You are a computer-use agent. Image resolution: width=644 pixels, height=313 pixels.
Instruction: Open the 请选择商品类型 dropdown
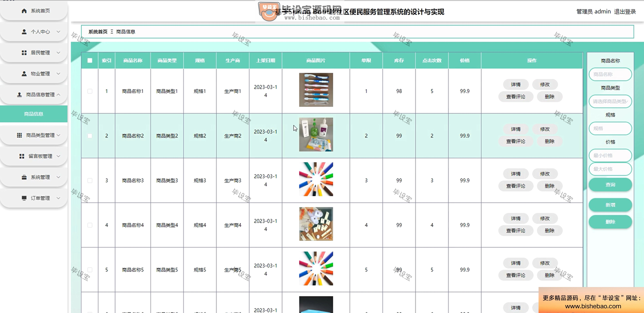[610, 101]
